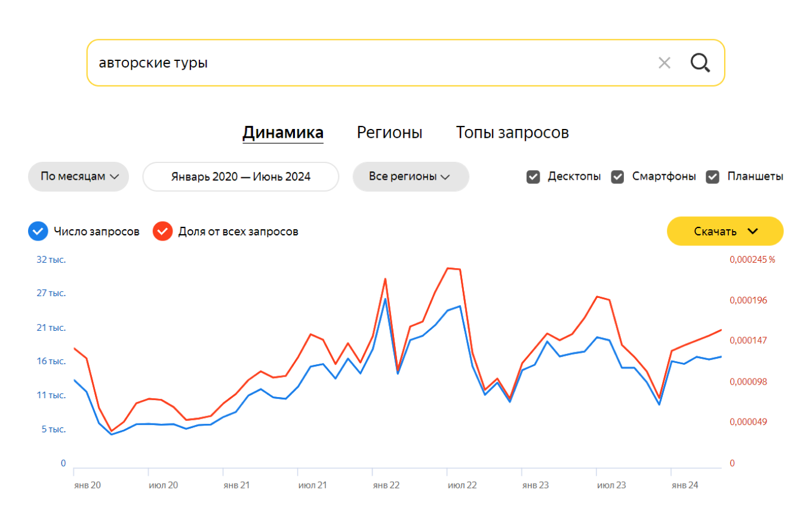Click the 'июл 23' axis label
This screenshot has width=812, height=529.
[611, 485]
